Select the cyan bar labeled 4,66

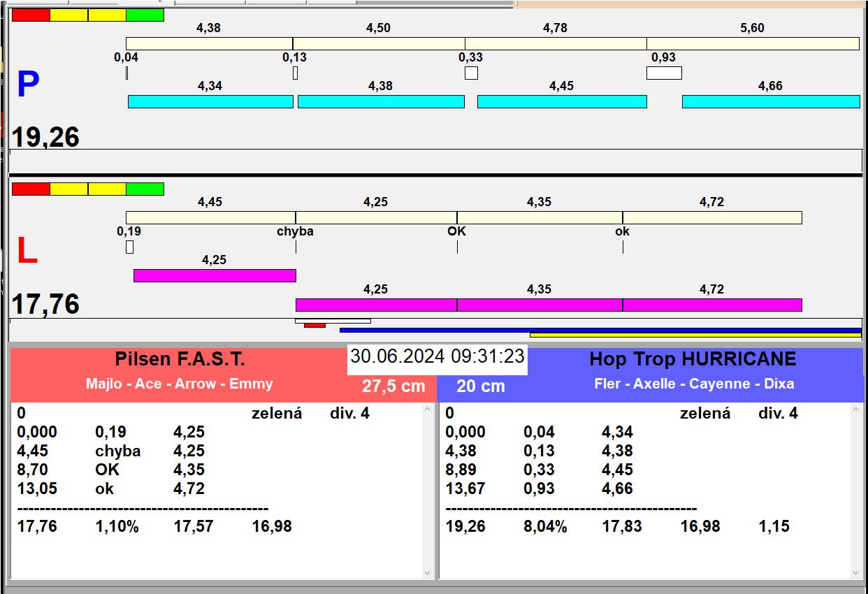point(770,102)
